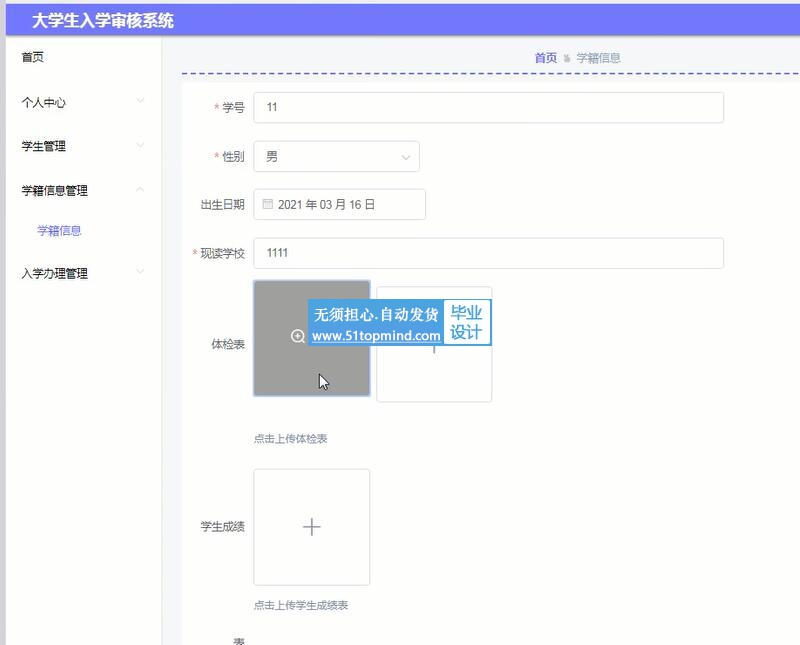Click the calendar icon in birth date field
Screen dimensions: 800x645
pyautogui.click(x=267, y=204)
